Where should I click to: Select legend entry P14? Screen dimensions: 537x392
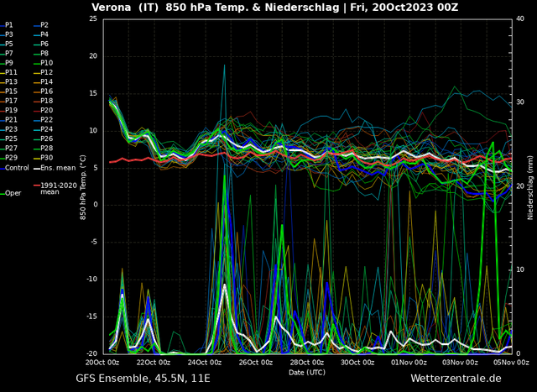pyautogui.click(x=43, y=82)
